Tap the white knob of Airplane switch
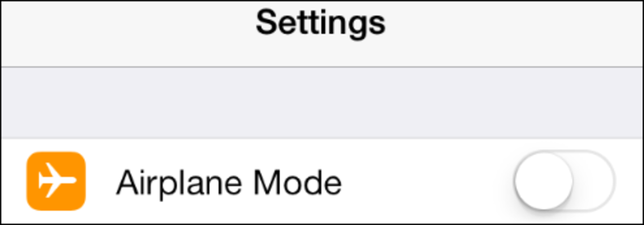This screenshot has width=644, height=225. tap(543, 180)
